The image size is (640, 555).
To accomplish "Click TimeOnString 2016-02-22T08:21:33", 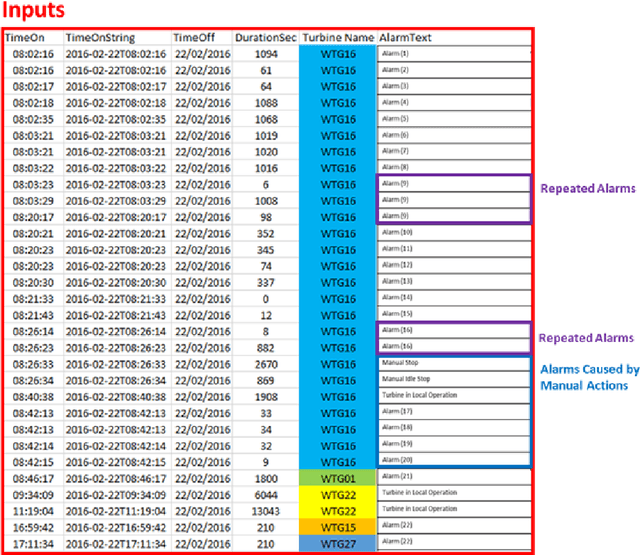I will click(x=116, y=299).
